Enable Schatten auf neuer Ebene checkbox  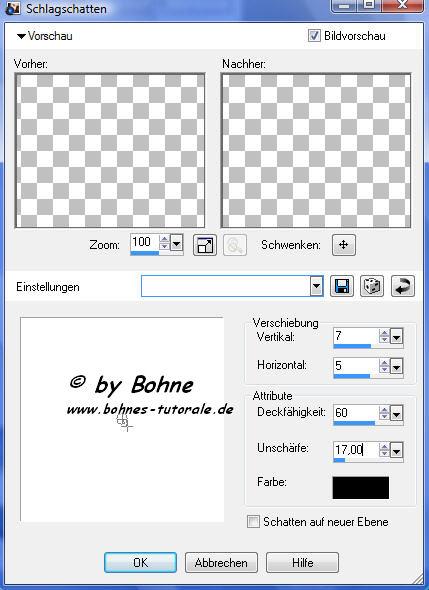click(x=253, y=522)
